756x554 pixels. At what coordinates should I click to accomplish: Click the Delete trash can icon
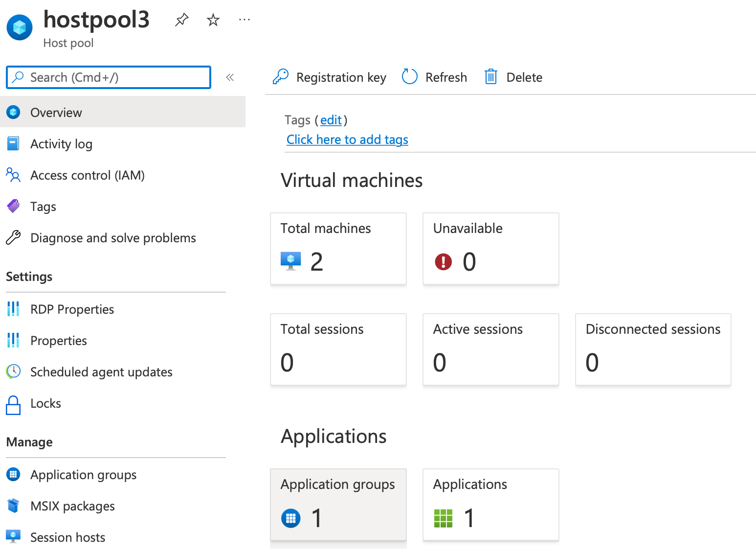click(x=491, y=77)
